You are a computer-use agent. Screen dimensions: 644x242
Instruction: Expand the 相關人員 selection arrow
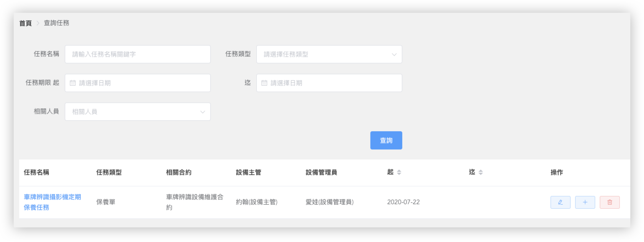(203, 112)
